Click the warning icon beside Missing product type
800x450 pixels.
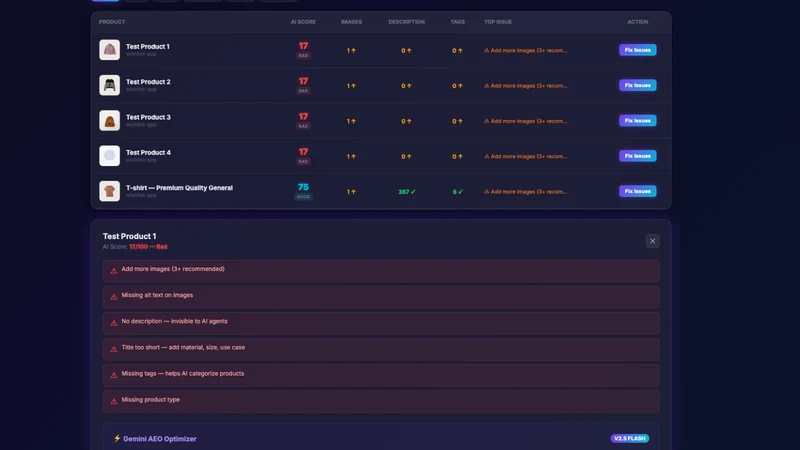click(114, 401)
